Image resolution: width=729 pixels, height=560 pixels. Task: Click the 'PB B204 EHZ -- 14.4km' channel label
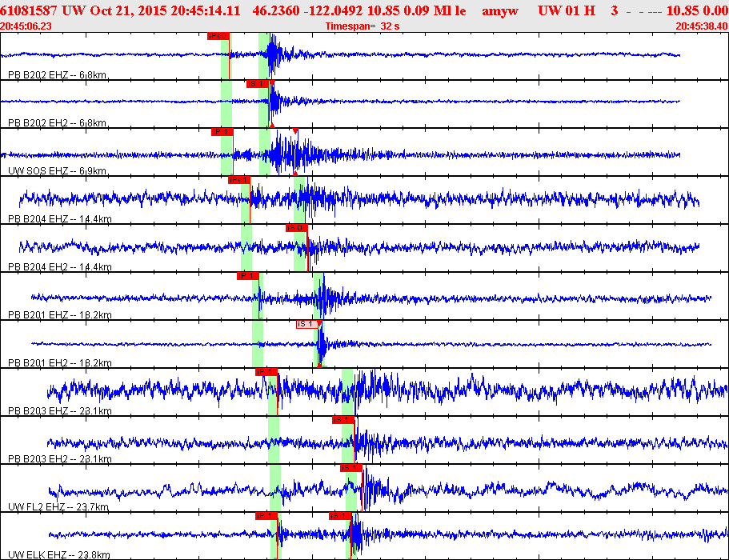(x=59, y=219)
